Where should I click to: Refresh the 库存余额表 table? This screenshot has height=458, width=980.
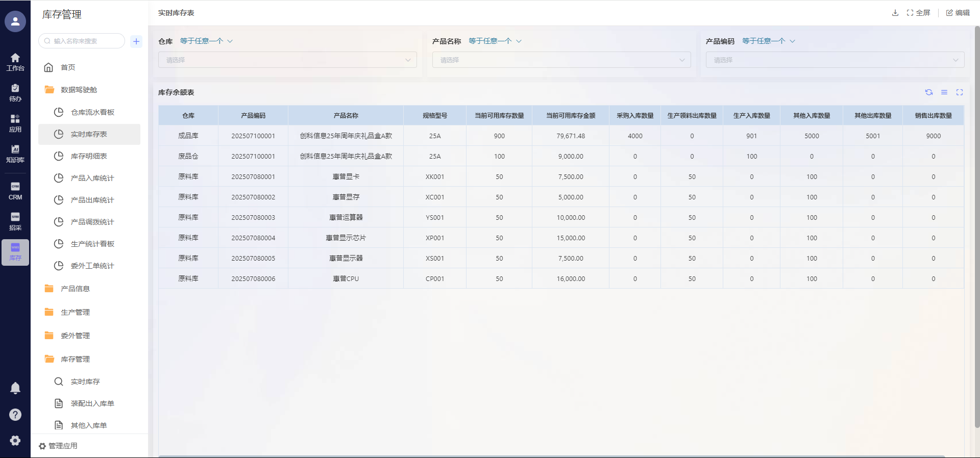[x=928, y=92]
